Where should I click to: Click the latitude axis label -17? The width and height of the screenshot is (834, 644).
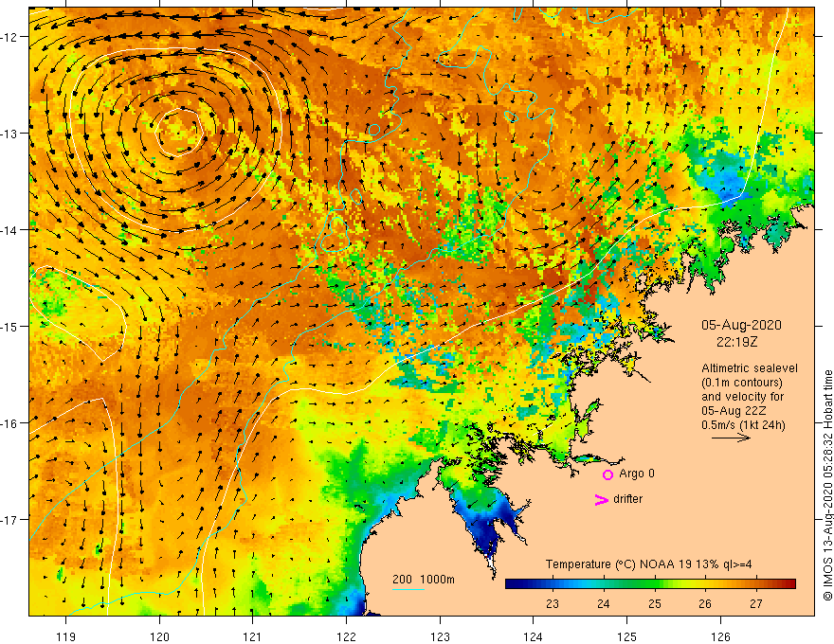[x=10, y=520]
